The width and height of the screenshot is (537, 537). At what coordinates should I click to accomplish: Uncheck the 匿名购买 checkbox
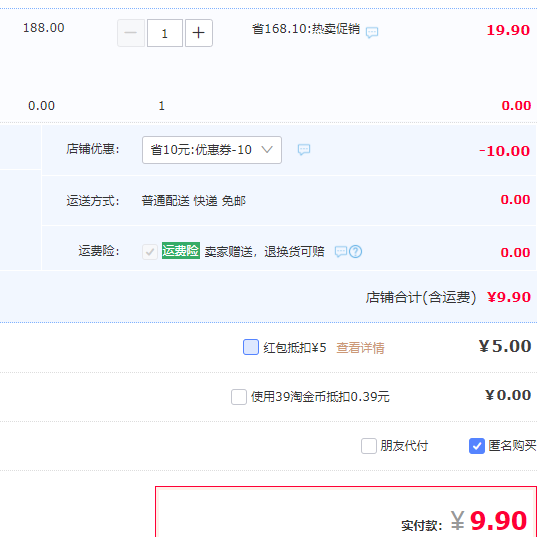click(x=477, y=446)
